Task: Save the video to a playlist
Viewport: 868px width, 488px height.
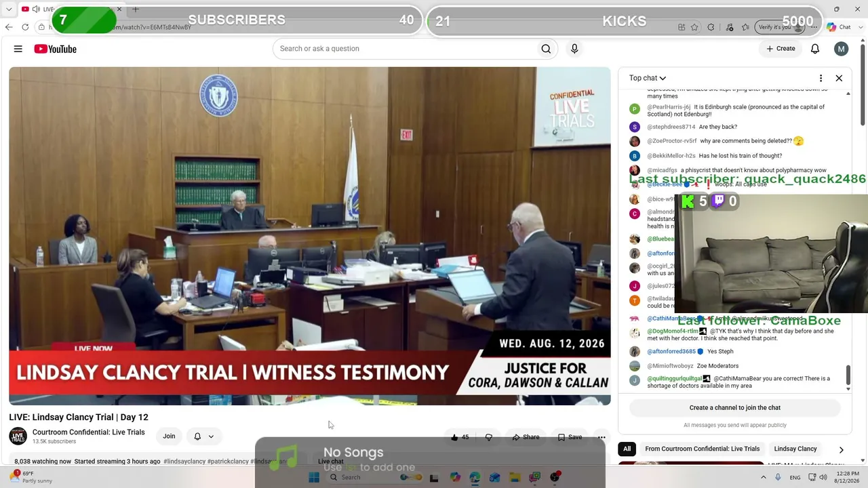Action: [x=570, y=437]
